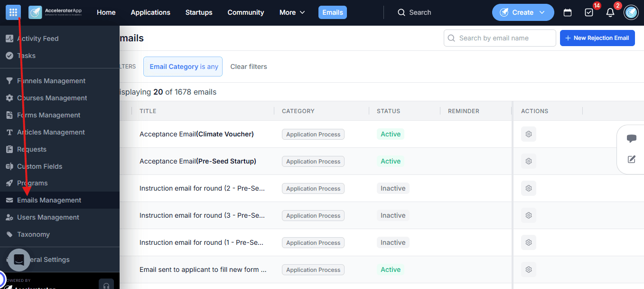This screenshot has height=289, width=644.
Task: Click the user profile avatar
Action: click(631, 12)
